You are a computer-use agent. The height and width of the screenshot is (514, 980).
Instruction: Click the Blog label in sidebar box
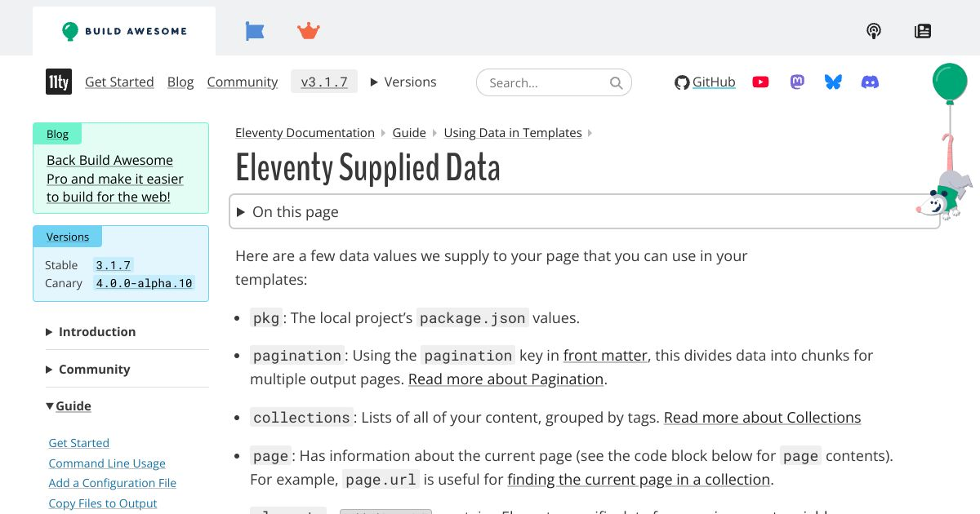tap(57, 134)
